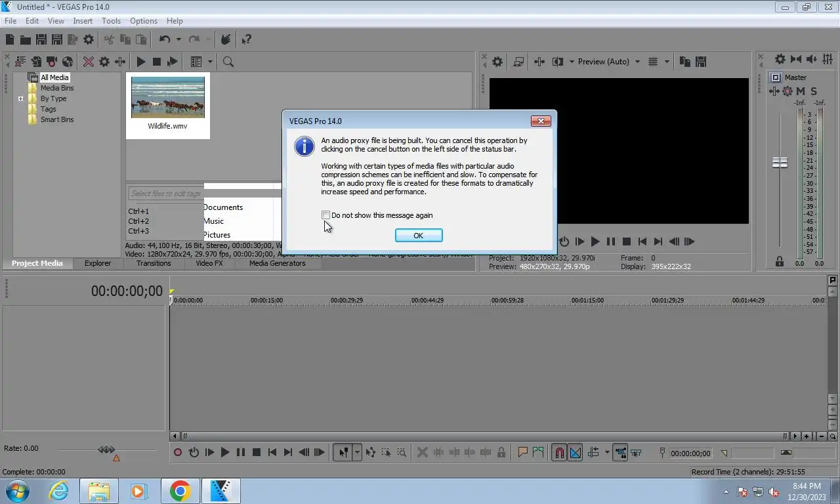The image size is (840, 504).
Task: Open overlays grid dropdown arrow
Action: point(667,62)
